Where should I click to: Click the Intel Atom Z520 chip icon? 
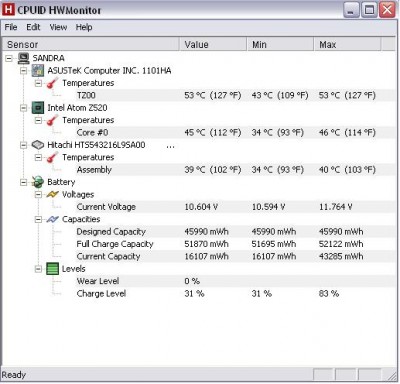pyautogui.click(x=38, y=108)
